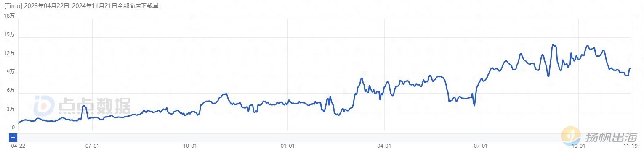644x154 pixels.
Task: Click the last data point of the blue line
Action: pos(630,68)
